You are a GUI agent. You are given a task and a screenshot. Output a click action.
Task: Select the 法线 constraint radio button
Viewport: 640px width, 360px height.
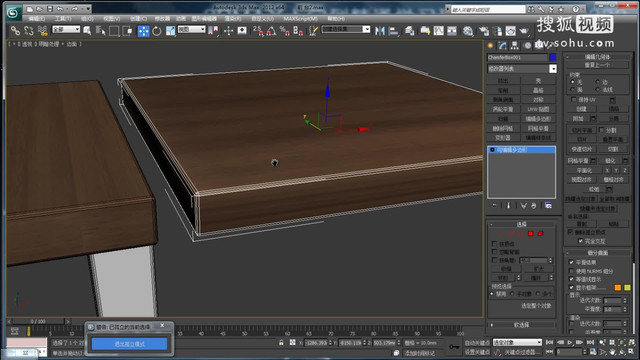pos(598,89)
